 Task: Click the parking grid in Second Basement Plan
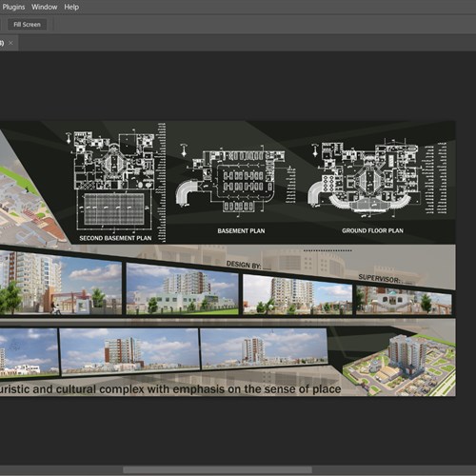114,209
